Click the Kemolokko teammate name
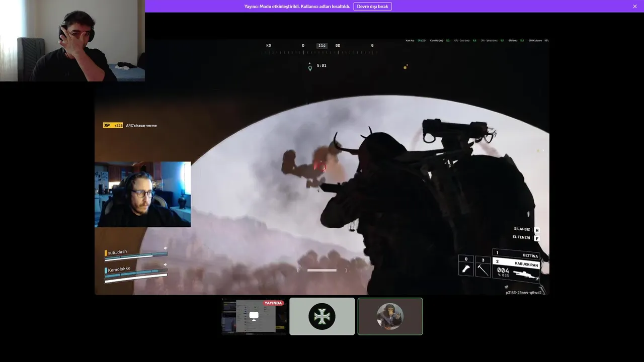Viewport: 644px width, 362px height. click(119, 269)
